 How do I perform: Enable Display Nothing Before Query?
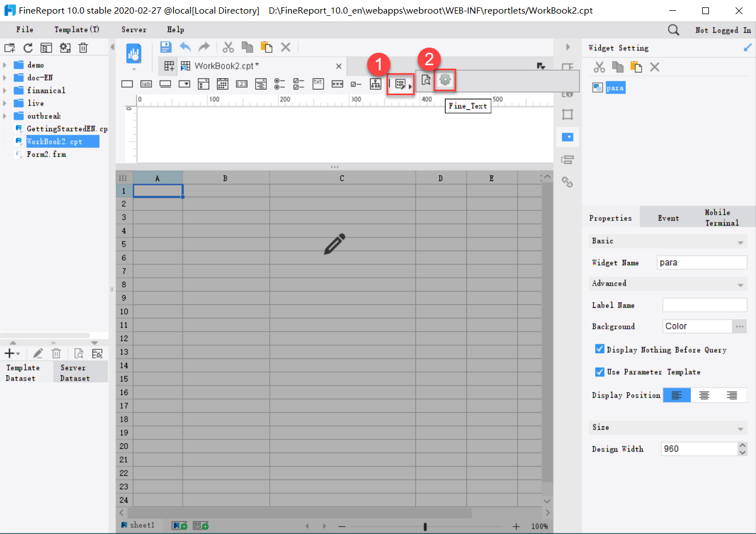[600, 349]
